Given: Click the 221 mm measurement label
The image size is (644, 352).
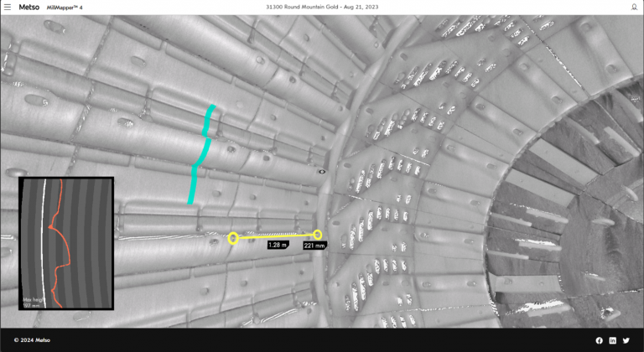Looking at the screenshot, I should [314, 246].
